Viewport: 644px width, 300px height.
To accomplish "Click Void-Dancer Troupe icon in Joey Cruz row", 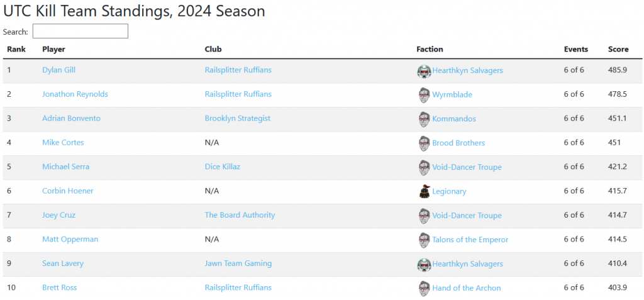I will click(x=424, y=216).
